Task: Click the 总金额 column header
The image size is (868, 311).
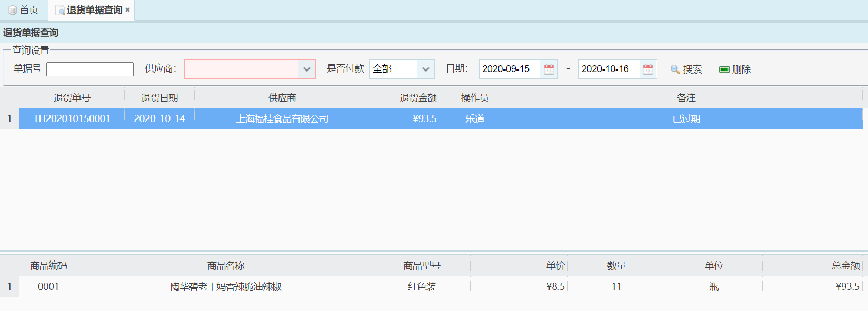Action: [x=813, y=266]
